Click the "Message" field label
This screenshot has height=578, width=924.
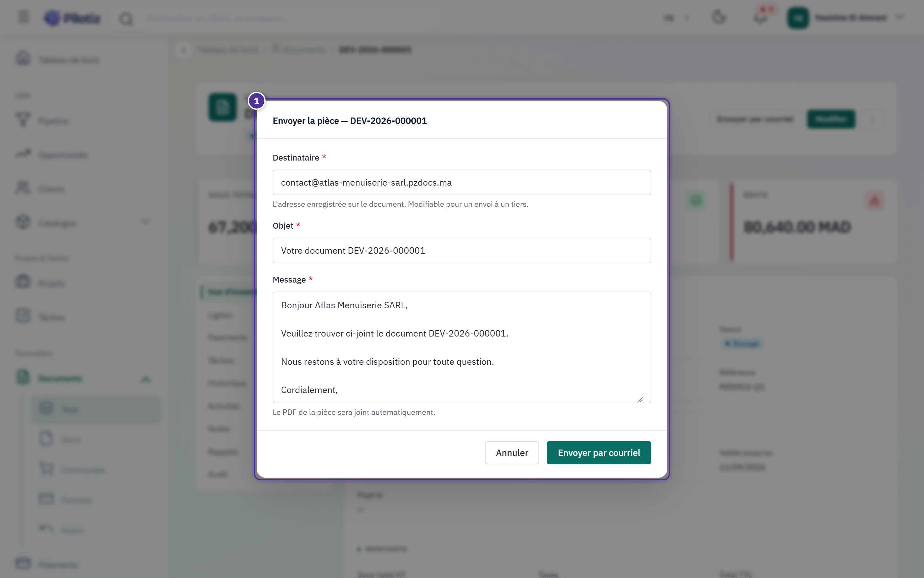[x=289, y=279]
